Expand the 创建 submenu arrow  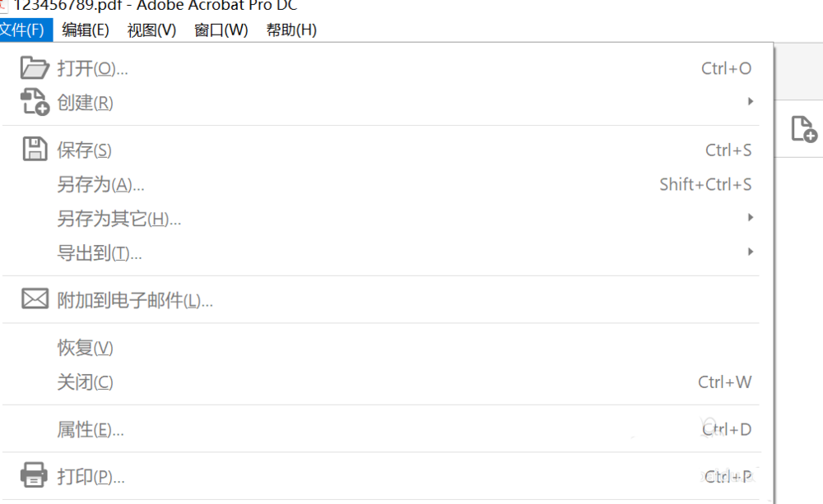750,102
